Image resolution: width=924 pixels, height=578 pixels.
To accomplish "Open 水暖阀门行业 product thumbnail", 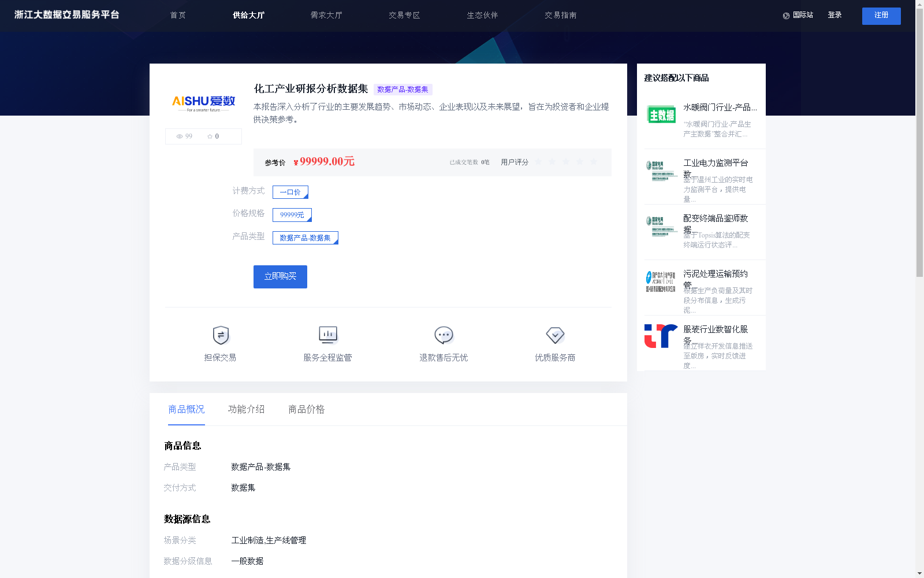I will 661,115.
